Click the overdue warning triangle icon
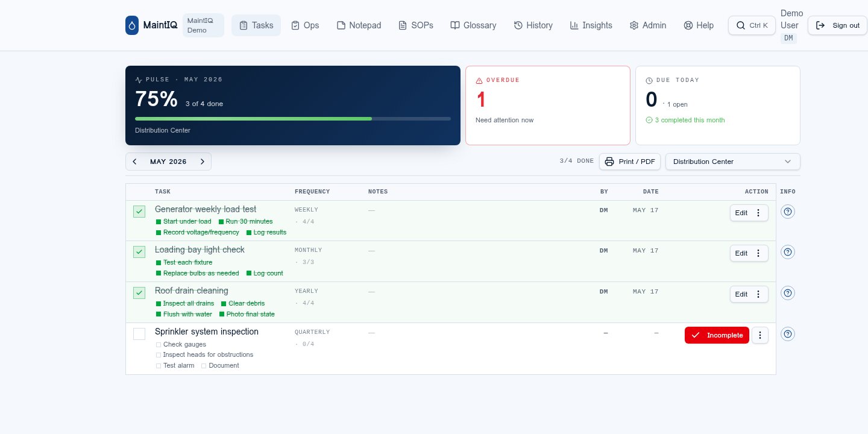This screenshot has height=434, width=868. point(479,80)
